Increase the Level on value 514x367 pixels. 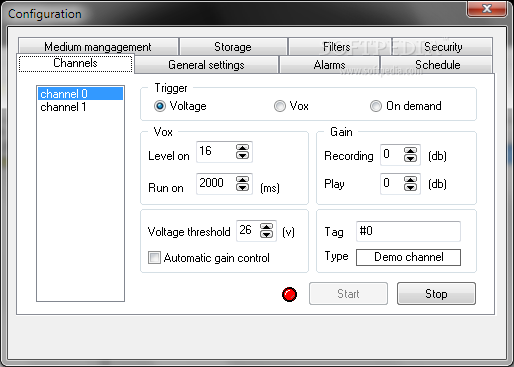tap(242, 148)
